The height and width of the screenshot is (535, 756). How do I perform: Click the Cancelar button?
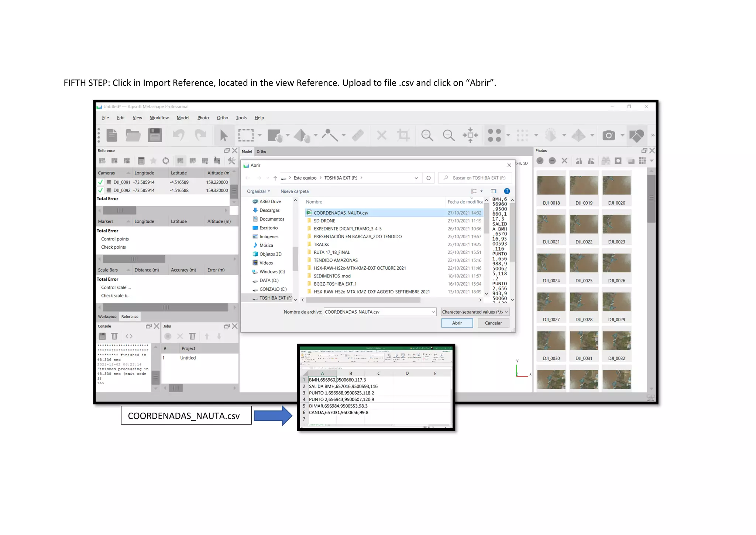(x=493, y=323)
